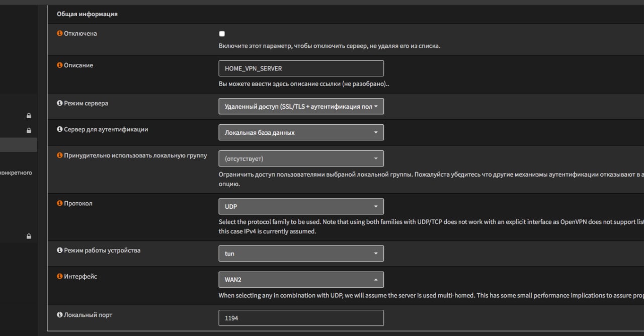Click the Протокол label text
The image size is (644, 336).
tap(78, 204)
